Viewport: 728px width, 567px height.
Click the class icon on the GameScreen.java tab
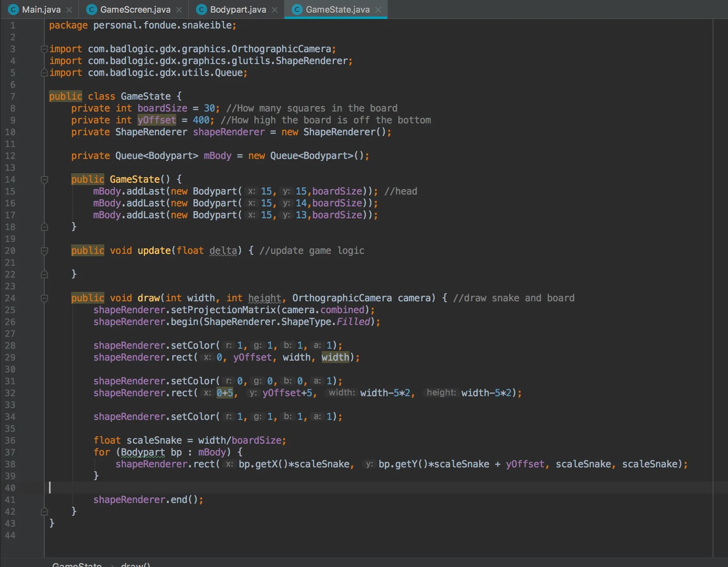tap(92, 9)
